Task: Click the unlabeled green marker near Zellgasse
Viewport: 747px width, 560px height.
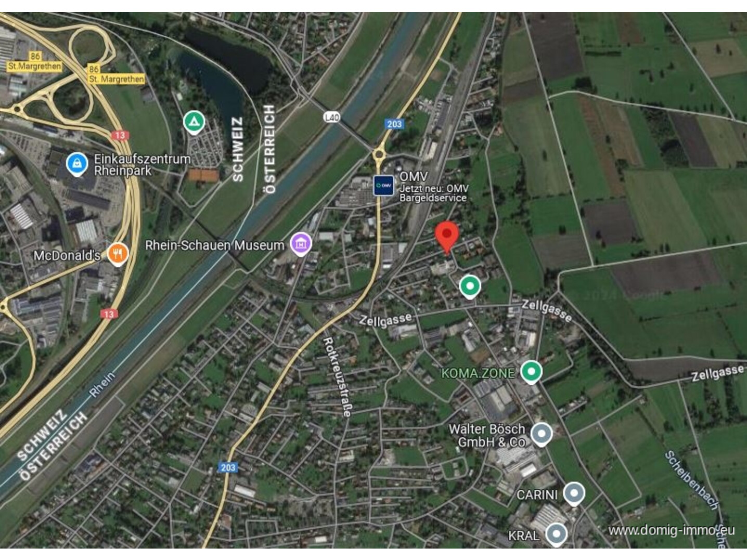Action: tap(470, 286)
